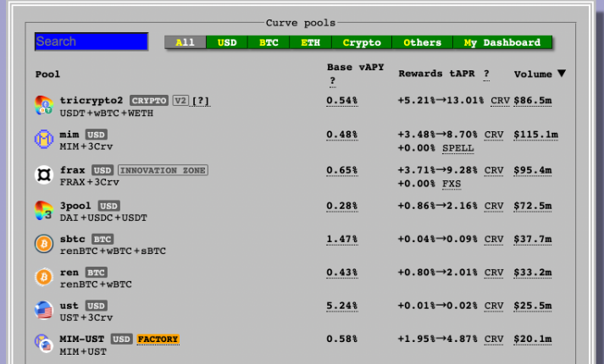Click mim volume $115.1m

(x=536, y=135)
